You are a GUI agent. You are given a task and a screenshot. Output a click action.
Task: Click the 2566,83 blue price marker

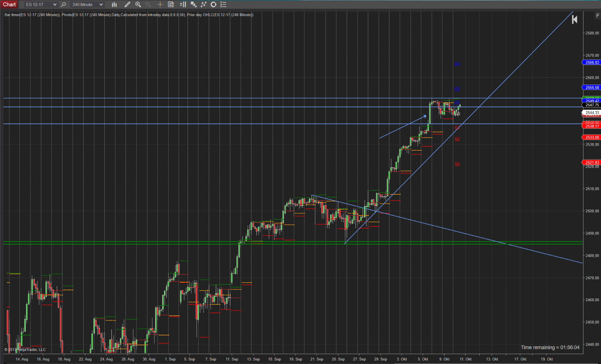pyautogui.click(x=591, y=62)
